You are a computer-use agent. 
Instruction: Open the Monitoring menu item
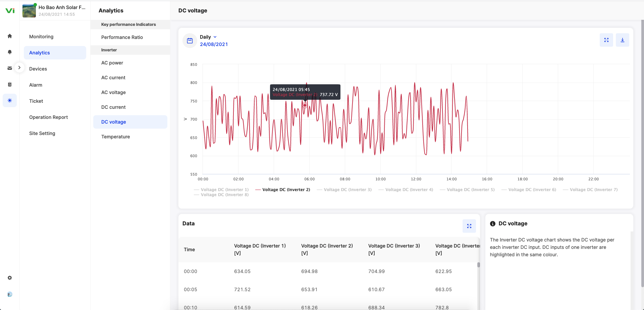(41, 37)
